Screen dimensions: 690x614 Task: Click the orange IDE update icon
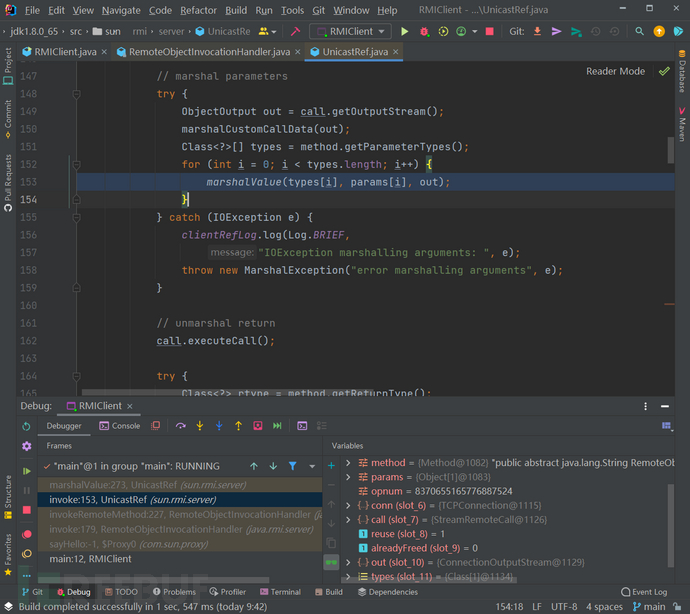659,31
